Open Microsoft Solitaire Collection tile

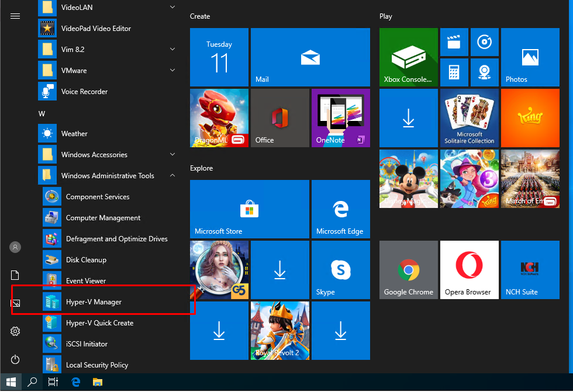click(469, 118)
